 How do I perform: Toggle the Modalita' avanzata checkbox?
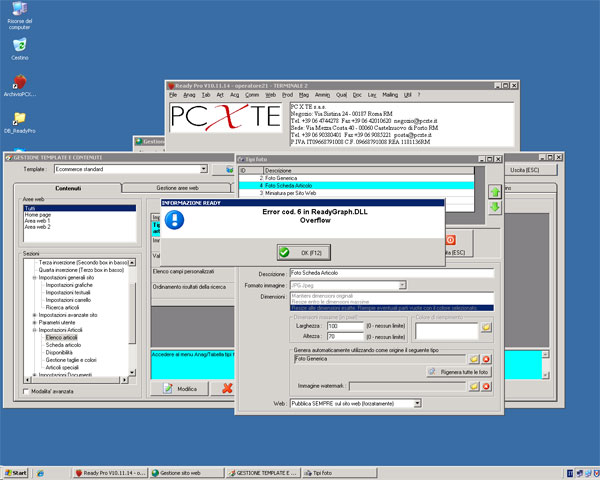pos(26,392)
